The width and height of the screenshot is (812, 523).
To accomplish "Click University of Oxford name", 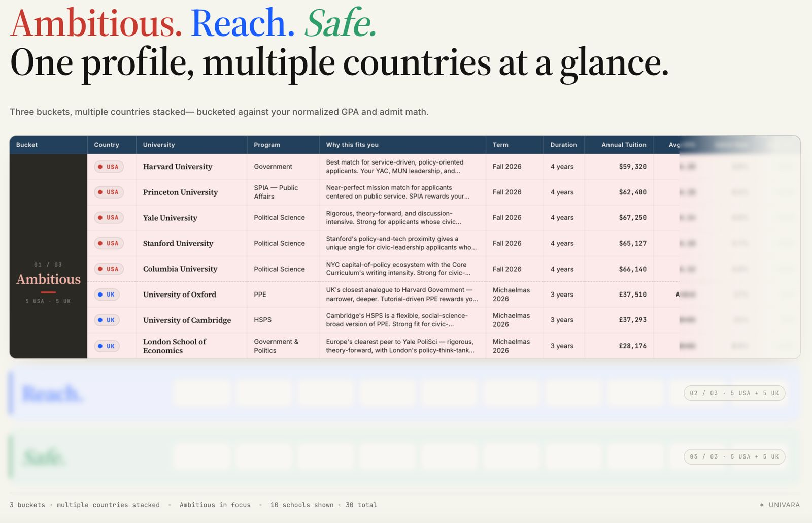I will click(180, 295).
